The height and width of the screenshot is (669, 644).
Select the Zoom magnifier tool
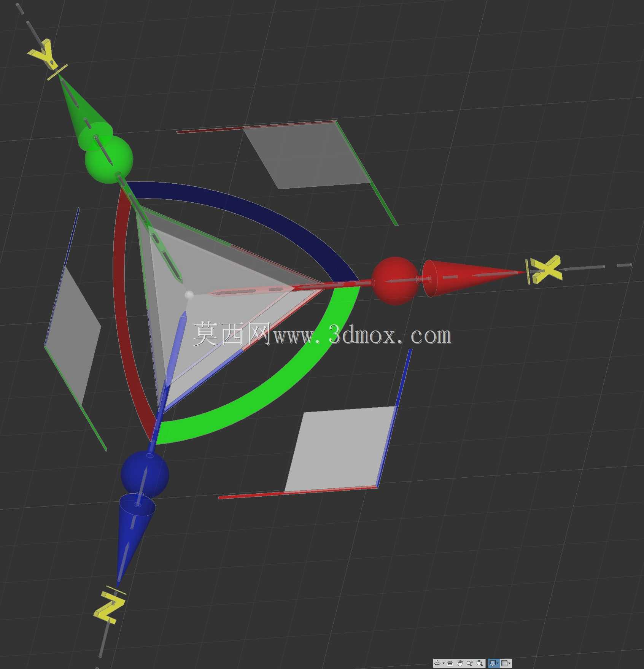coord(470,663)
